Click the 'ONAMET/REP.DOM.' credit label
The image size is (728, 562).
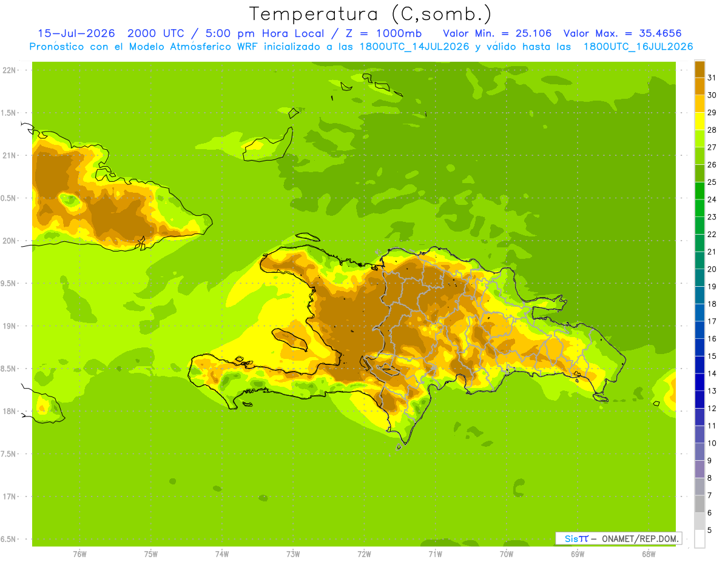[640, 538]
